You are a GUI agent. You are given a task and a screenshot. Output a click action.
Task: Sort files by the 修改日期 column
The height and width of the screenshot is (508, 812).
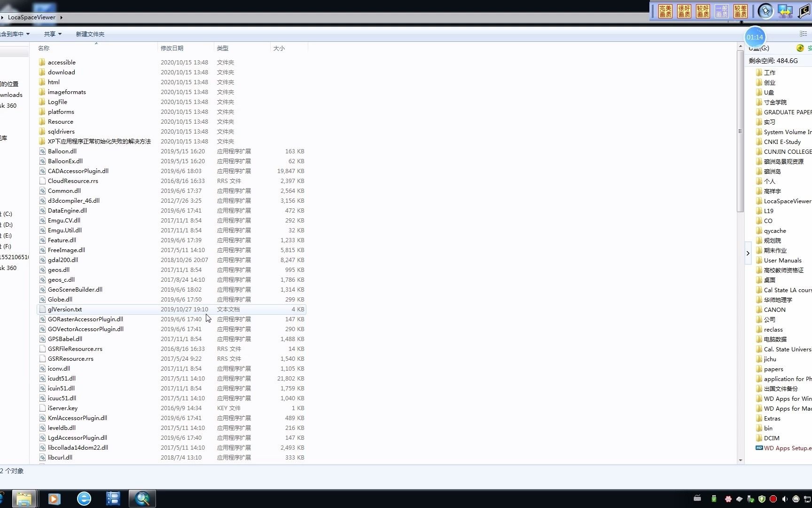pyautogui.click(x=172, y=48)
